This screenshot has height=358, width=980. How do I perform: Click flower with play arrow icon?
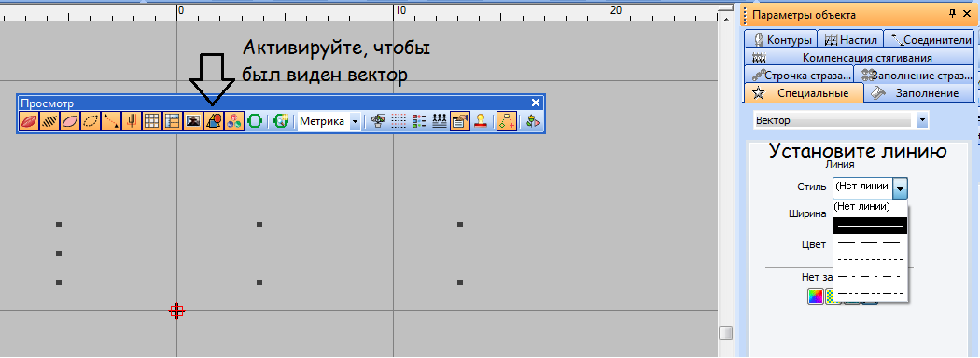(533, 121)
